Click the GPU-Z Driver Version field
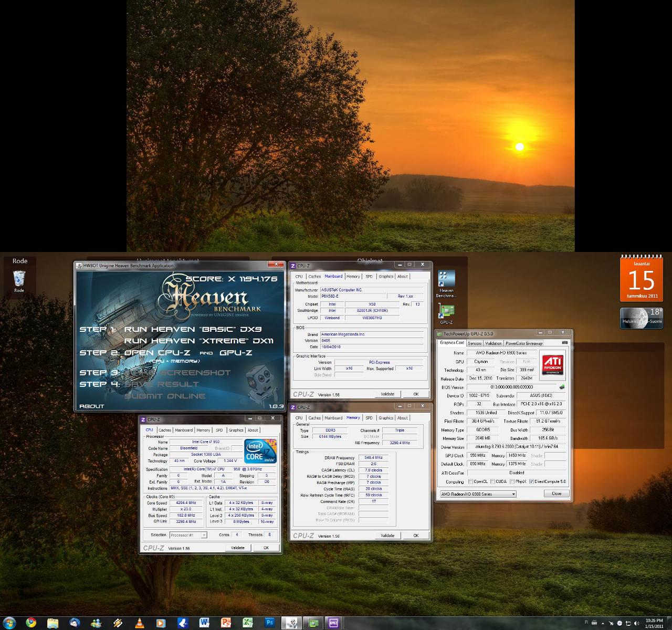The image size is (672, 630). click(517, 447)
